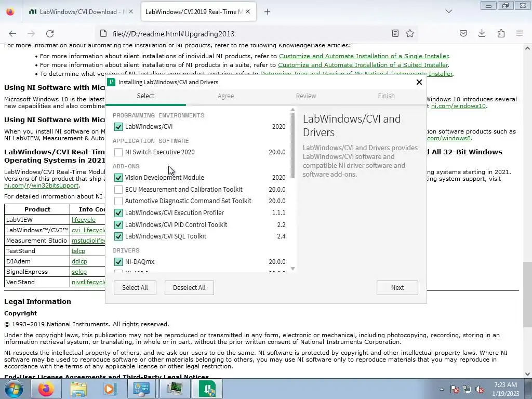Uncheck LabWindows/CVI SQL Toolkit
This screenshot has height=399, width=532.
pyautogui.click(x=118, y=236)
